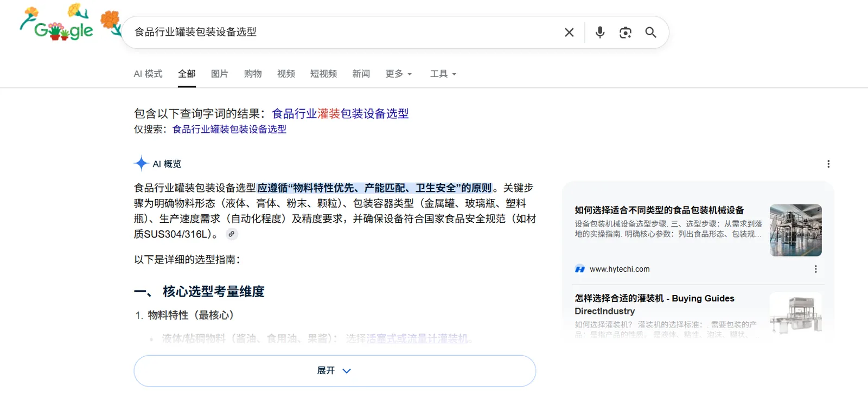This screenshot has width=868, height=398.
Task: Open three-dot menu for www.hytechi.com source
Action: [x=815, y=269]
